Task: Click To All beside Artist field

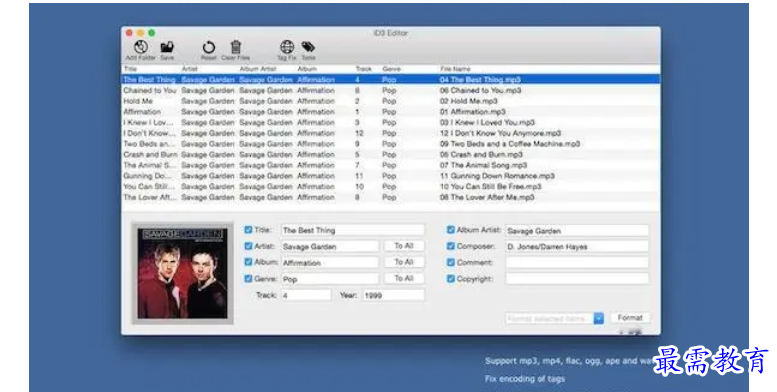Action: pyautogui.click(x=404, y=246)
